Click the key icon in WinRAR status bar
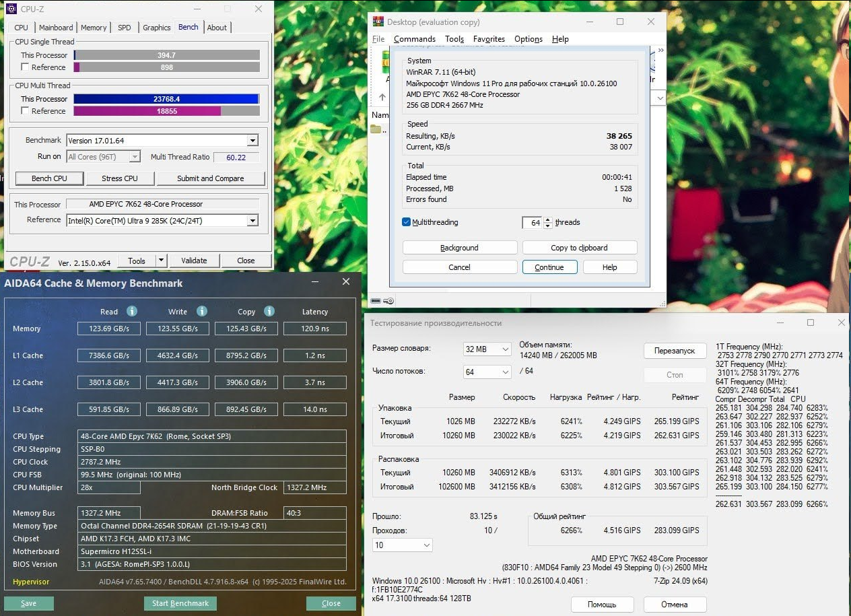This screenshot has width=851, height=616. (x=389, y=301)
